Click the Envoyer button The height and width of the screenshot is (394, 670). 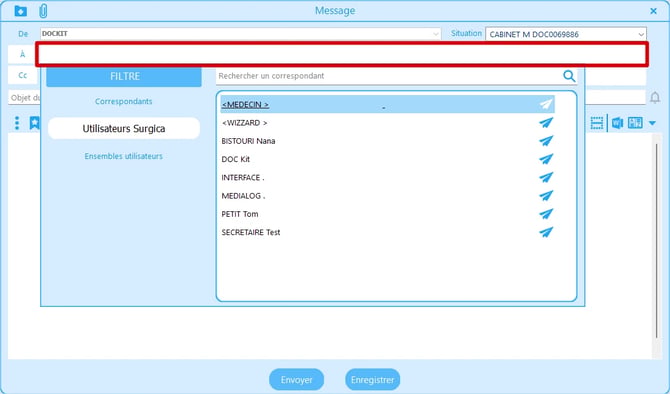click(x=297, y=379)
